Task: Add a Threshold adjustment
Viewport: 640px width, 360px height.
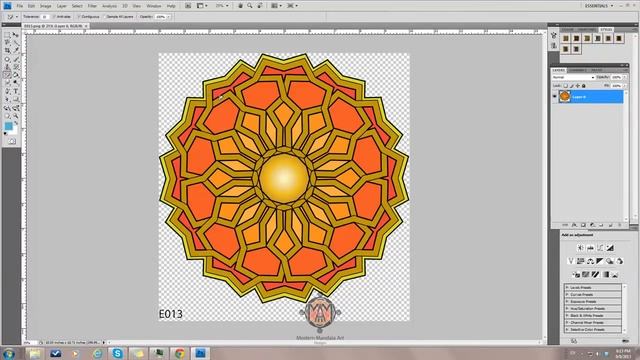Action: pyautogui.click(x=596, y=275)
